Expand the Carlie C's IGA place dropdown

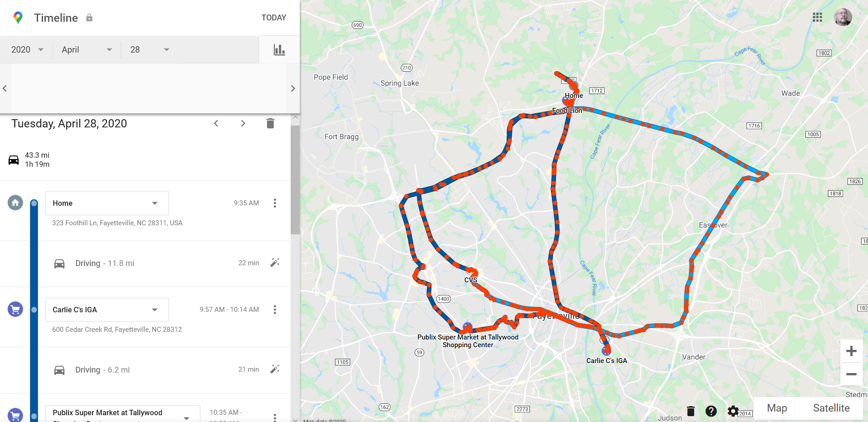pos(107,310)
